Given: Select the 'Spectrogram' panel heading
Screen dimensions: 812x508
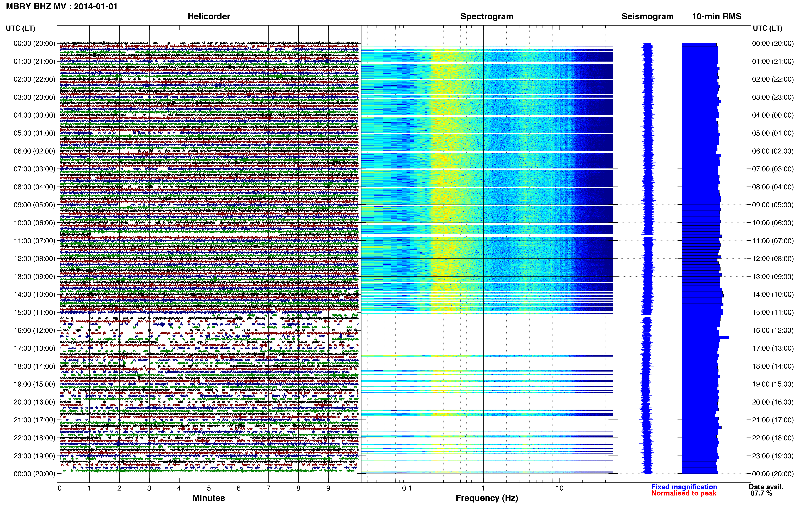Looking at the screenshot, I should click(x=487, y=16).
